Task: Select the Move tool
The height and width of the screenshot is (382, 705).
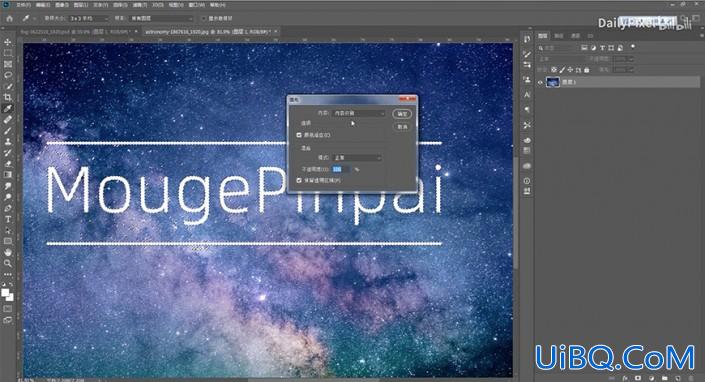Action: 8,42
